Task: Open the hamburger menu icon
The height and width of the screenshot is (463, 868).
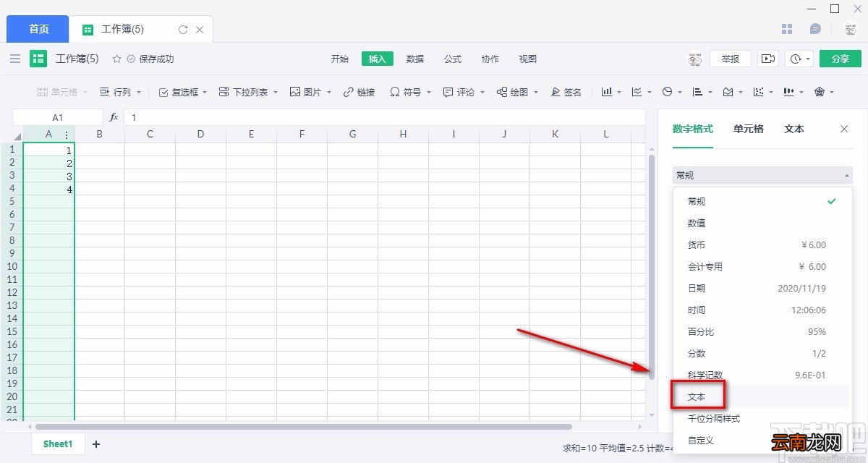Action: tap(15, 59)
